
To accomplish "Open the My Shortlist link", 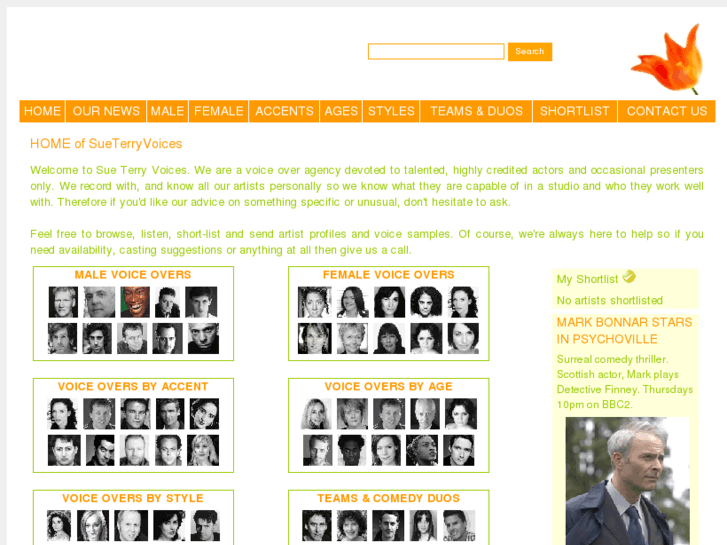I will tap(587, 279).
